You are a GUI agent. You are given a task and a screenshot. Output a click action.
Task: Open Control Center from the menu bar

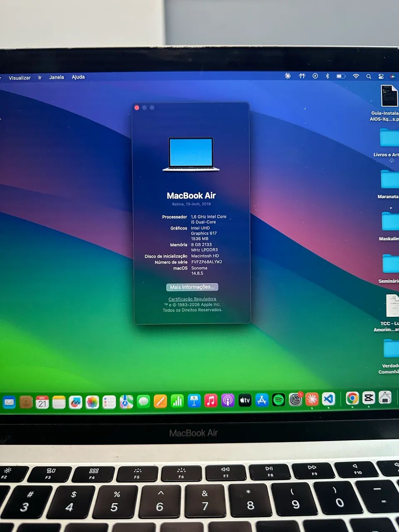pos(381,76)
